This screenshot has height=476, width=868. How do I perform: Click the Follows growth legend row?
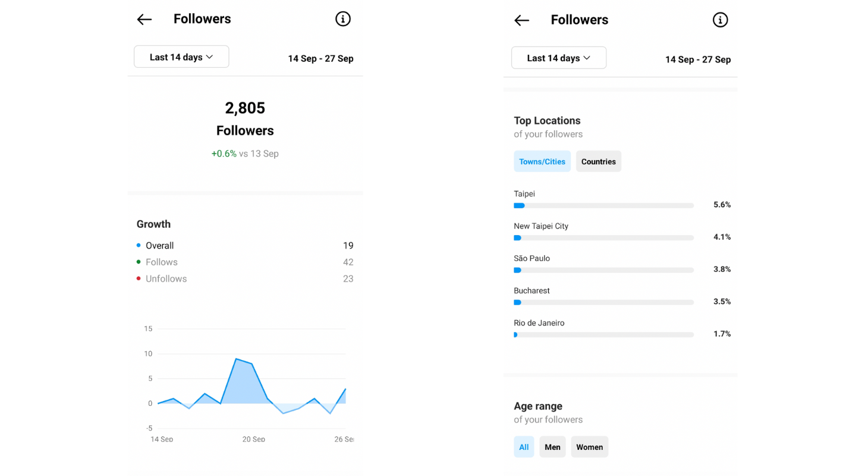click(245, 262)
